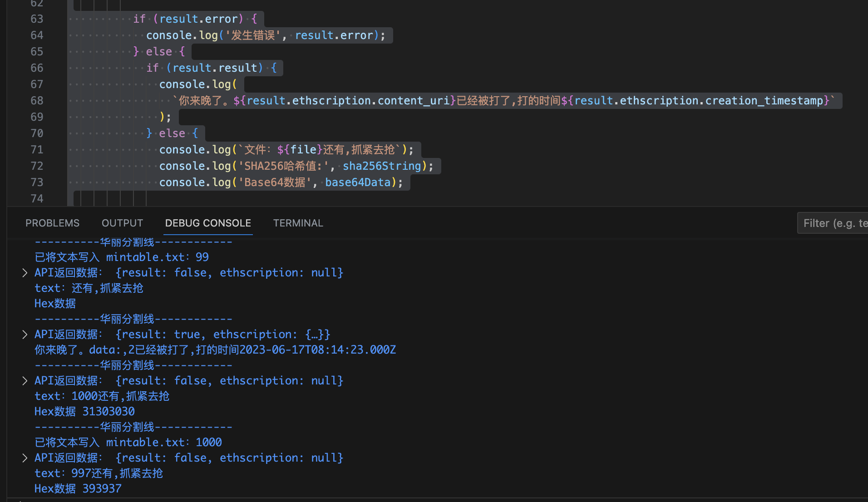Click the '已将文本写入 mintable.txt: 1000' console line
Viewport: 868px width, 502px height.
(x=128, y=443)
